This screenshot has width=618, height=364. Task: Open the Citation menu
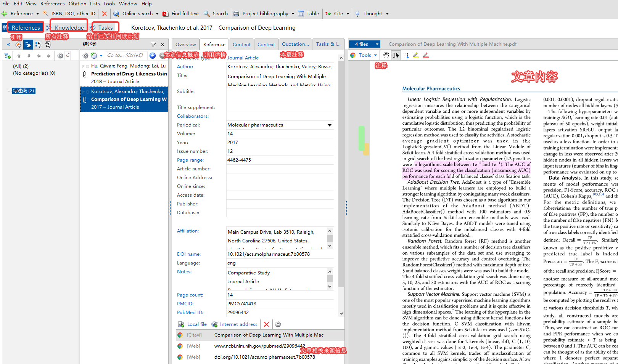pyautogui.click(x=77, y=4)
